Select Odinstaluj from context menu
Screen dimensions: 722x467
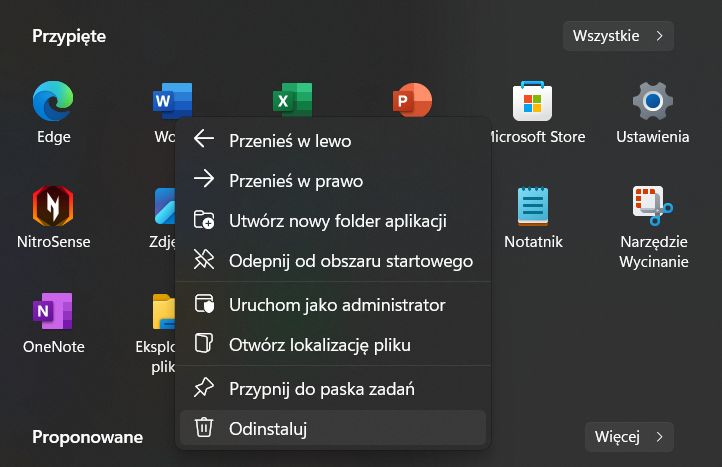tap(333, 428)
